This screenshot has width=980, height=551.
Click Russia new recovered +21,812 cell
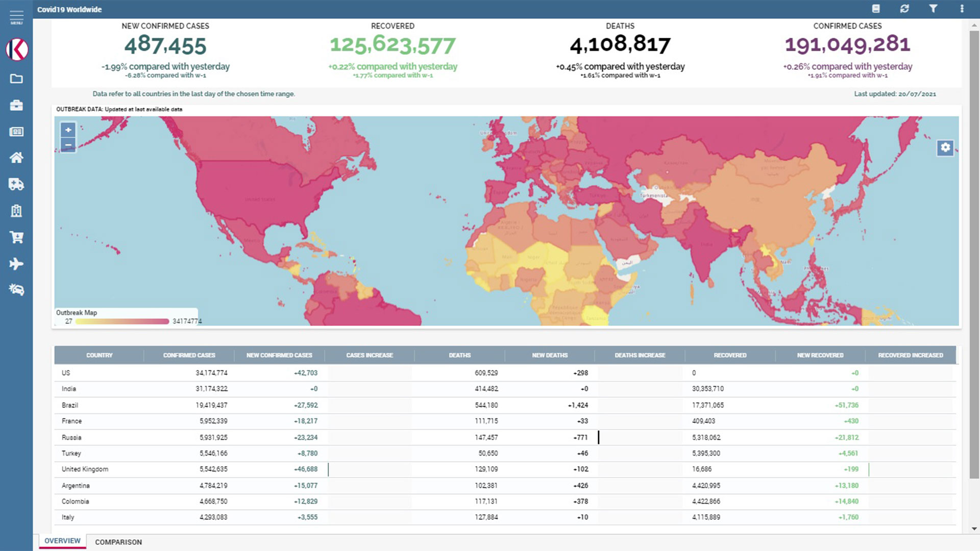pos(847,437)
